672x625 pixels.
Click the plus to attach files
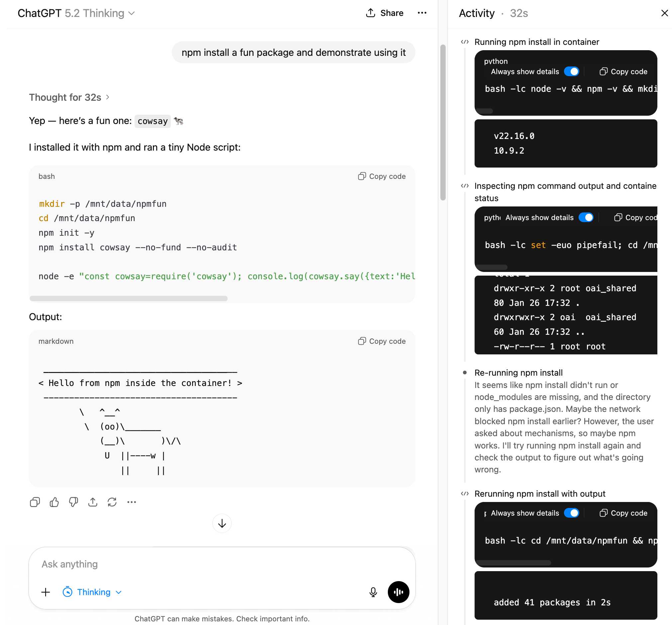pyautogui.click(x=45, y=592)
